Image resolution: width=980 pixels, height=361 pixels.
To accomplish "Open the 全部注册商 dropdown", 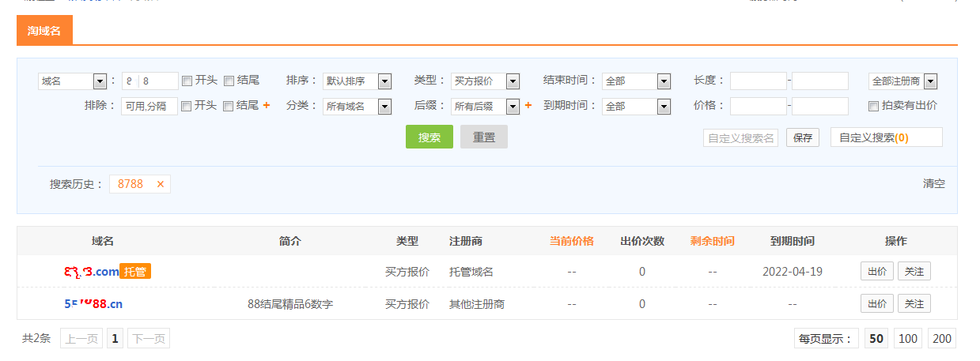I will [902, 81].
